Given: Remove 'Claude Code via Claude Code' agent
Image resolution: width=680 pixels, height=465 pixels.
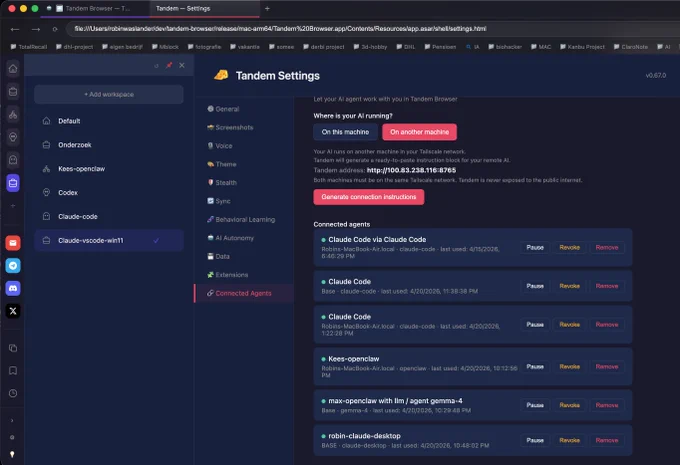Looking at the screenshot, I should pos(607,247).
